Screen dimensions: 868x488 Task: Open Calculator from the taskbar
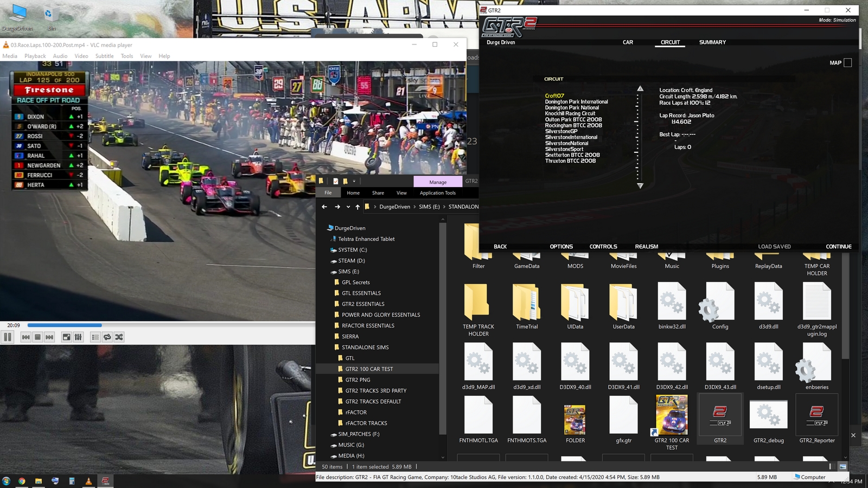coord(72,481)
